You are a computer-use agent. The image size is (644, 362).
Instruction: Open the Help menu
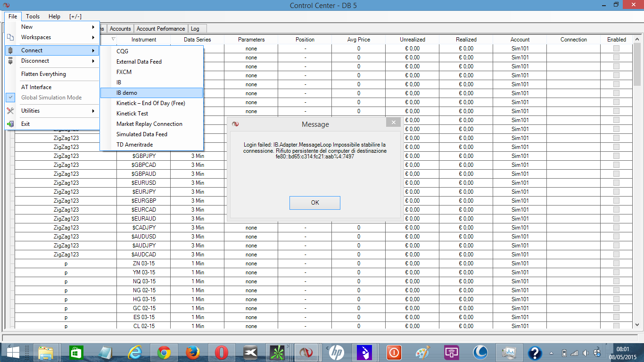[55, 16]
